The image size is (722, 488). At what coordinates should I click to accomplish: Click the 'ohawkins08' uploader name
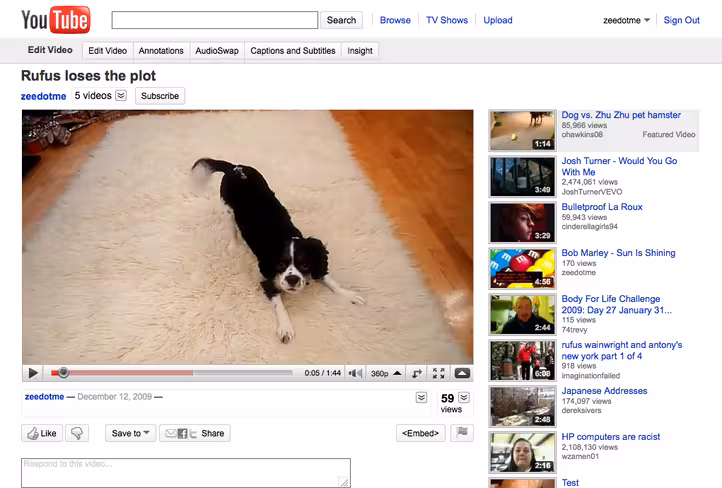582,134
